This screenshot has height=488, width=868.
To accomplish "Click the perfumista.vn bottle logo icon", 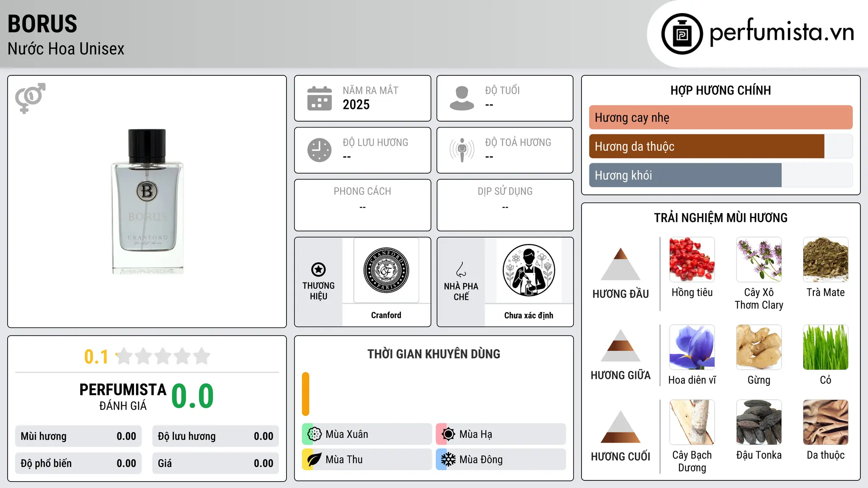I will [682, 34].
